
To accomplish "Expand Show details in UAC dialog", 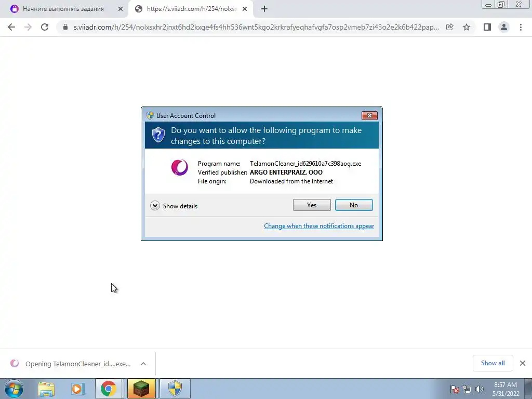I will [x=174, y=206].
